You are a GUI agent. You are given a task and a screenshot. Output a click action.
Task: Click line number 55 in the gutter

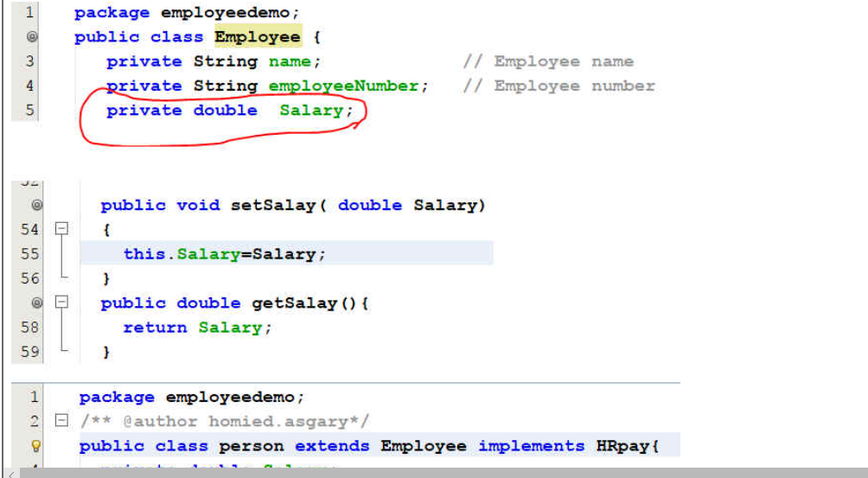[30, 253]
